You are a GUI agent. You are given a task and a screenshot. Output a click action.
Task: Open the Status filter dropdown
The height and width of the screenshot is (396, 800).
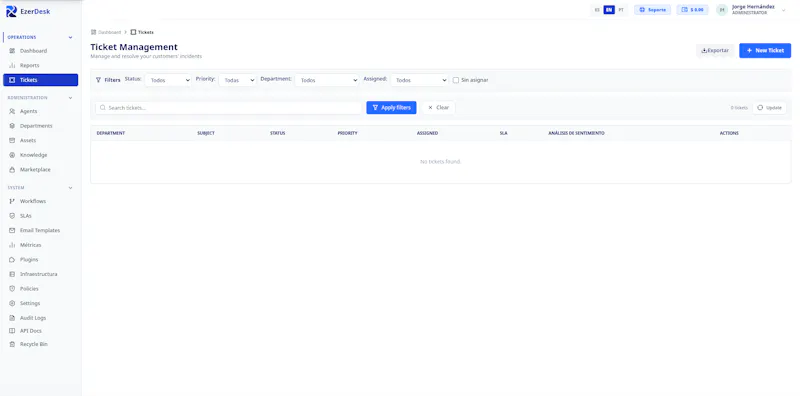click(x=168, y=80)
